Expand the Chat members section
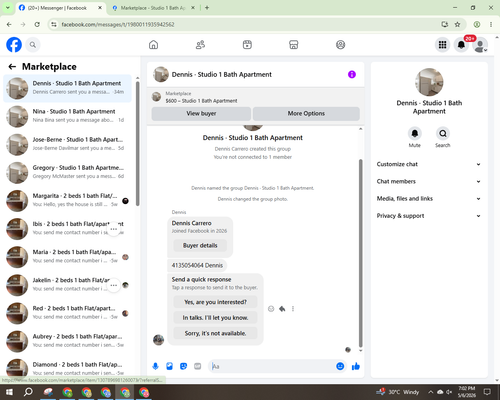This screenshot has width=500, height=400. click(429, 181)
